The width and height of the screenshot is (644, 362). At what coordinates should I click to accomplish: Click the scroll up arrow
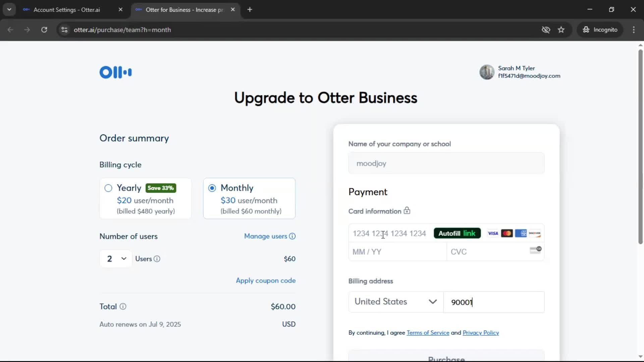640,45
